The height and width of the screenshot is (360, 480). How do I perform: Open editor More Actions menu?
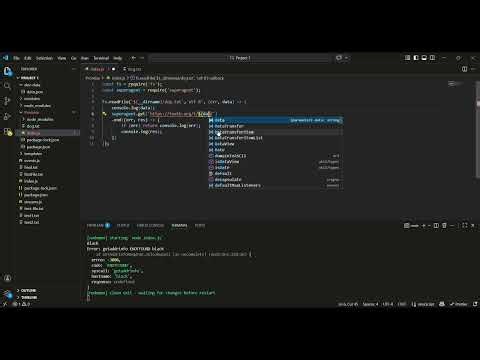pos(473,69)
